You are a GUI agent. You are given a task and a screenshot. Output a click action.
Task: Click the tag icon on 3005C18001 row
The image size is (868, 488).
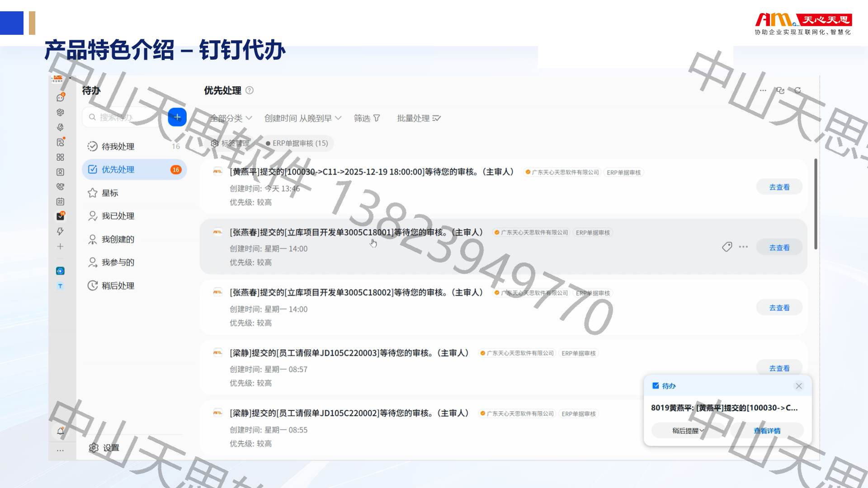point(727,247)
